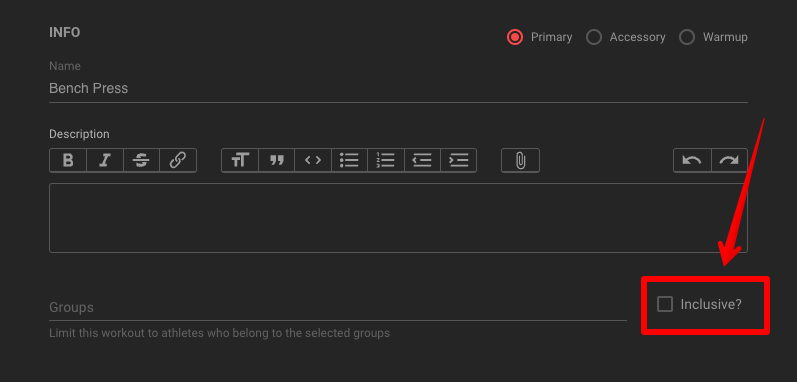The image size is (797, 382).
Task: Insert code block with angle brackets icon
Action: 313,161
